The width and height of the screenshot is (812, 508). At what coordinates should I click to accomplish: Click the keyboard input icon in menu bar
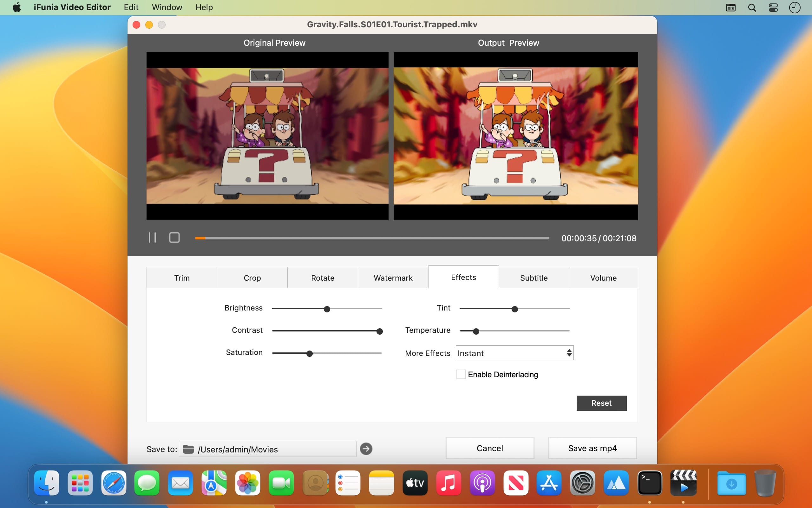click(730, 7)
